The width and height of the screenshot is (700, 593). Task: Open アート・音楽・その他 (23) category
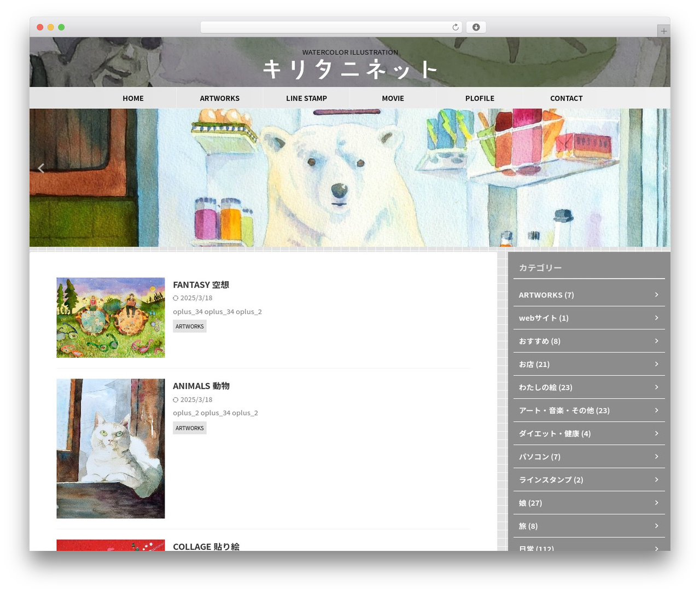click(589, 410)
